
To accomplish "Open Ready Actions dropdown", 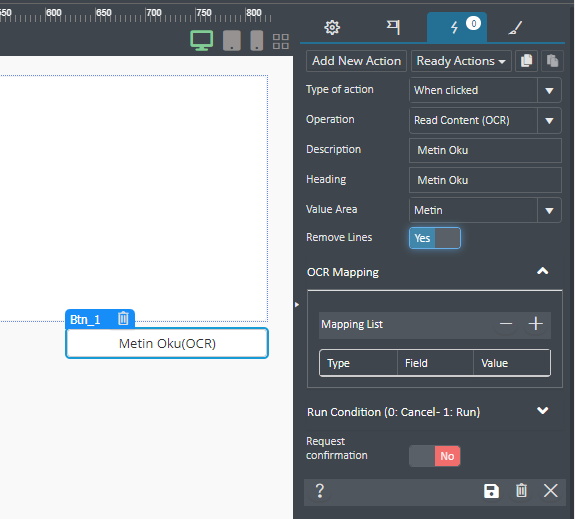I will (x=461, y=61).
